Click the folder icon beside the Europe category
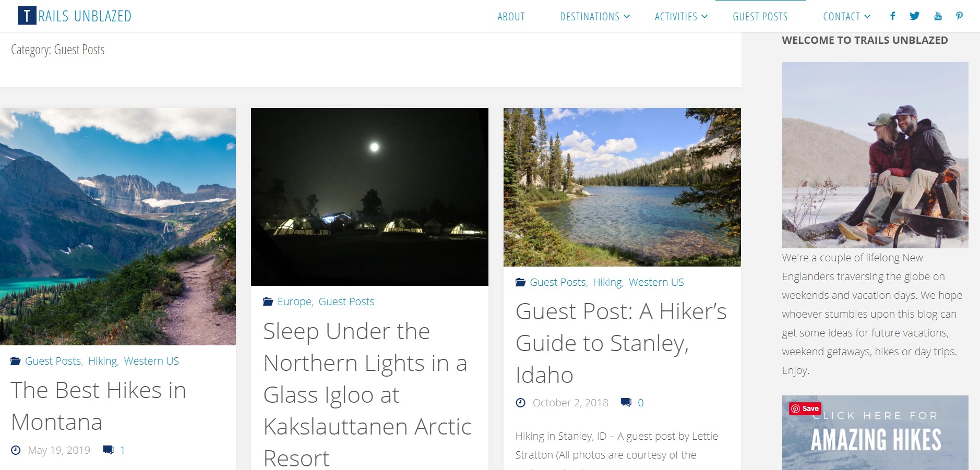This screenshot has height=470, width=980. point(268,301)
